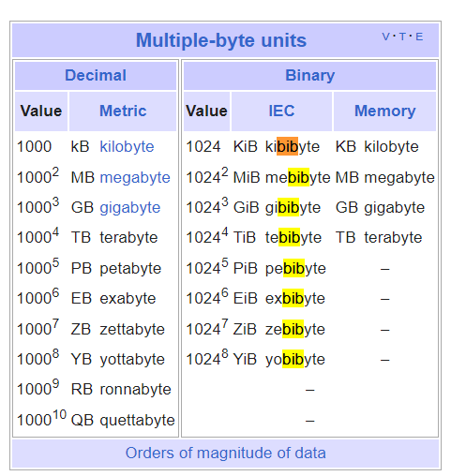Open the megabyte link in Metric column
451x476 pixels.
pyautogui.click(x=135, y=177)
